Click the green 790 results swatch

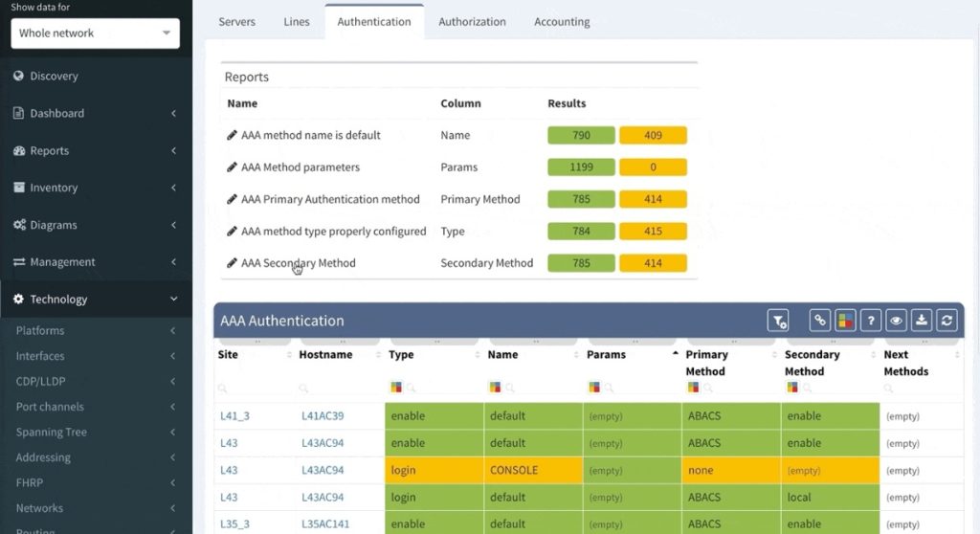tap(581, 135)
